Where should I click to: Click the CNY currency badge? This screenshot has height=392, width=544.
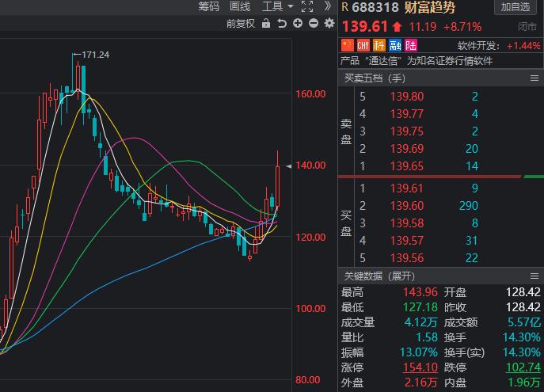tap(363, 45)
